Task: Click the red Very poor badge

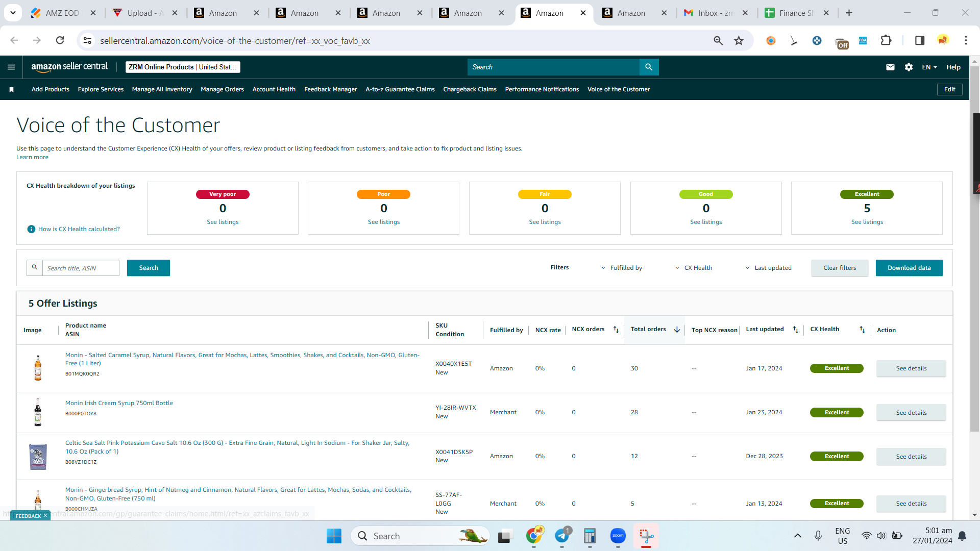Action: [x=223, y=194]
